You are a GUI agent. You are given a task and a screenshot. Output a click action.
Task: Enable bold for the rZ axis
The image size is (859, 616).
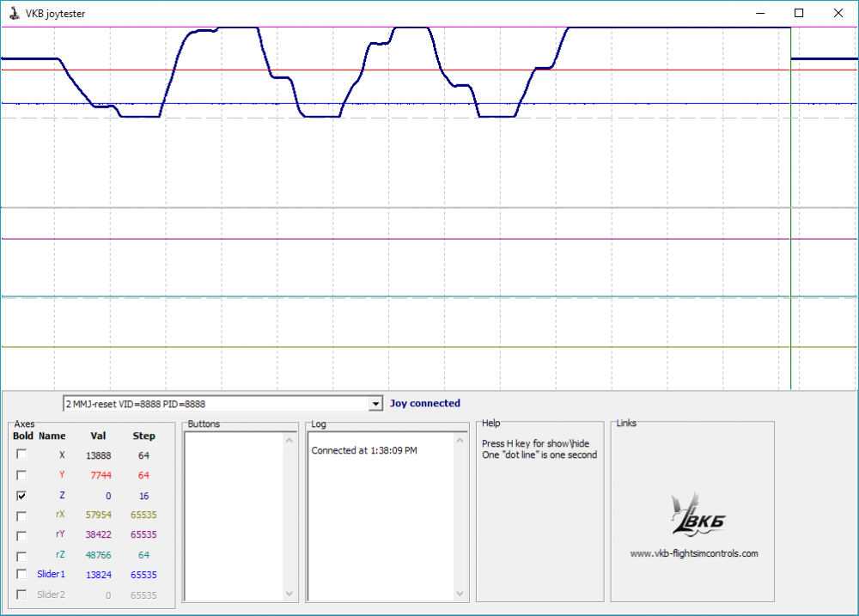pyautogui.click(x=21, y=555)
